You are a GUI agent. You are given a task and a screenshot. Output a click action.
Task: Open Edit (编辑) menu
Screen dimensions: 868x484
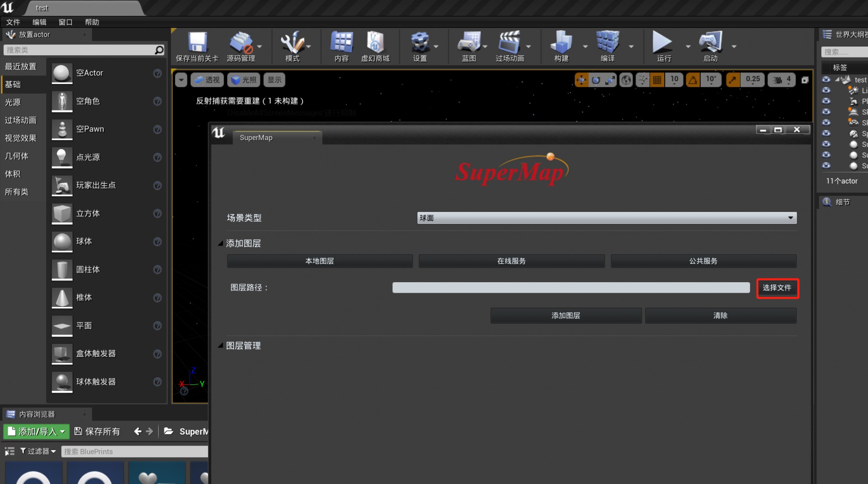click(39, 22)
